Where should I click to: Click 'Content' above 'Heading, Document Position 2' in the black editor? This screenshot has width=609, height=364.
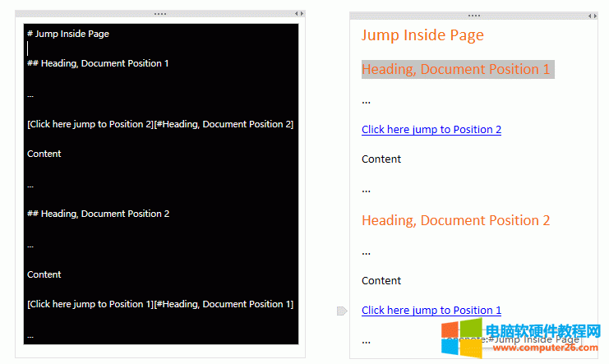click(44, 154)
